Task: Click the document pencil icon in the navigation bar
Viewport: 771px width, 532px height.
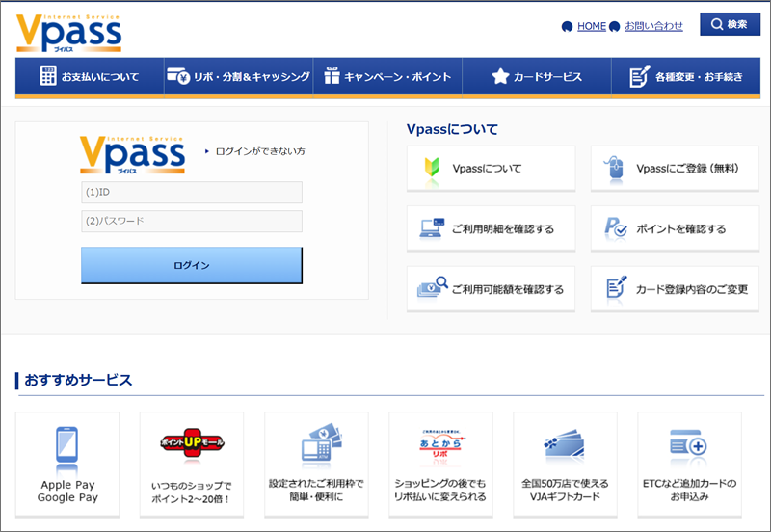Action: (639, 76)
